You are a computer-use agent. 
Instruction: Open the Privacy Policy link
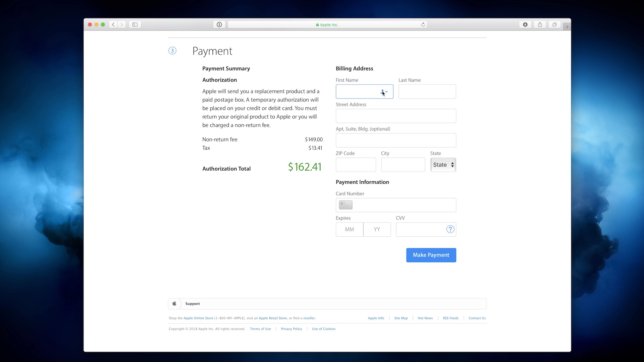291,329
